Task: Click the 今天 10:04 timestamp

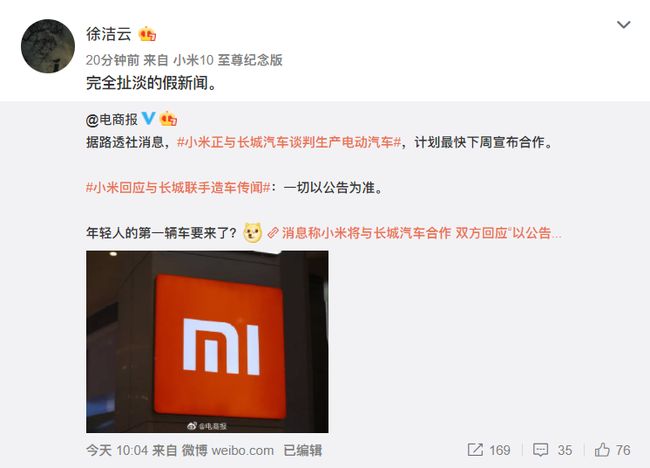Action: [117, 450]
